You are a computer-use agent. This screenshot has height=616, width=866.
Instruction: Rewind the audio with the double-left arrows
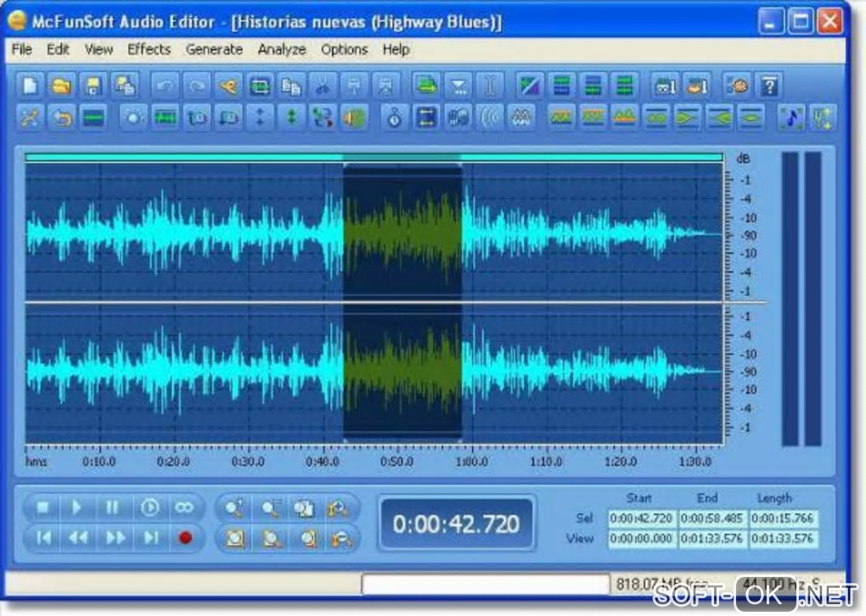pyautogui.click(x=78, y=538)
